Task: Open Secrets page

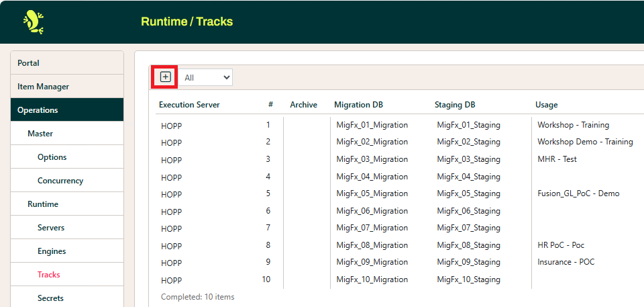Action: click(67, 297)
